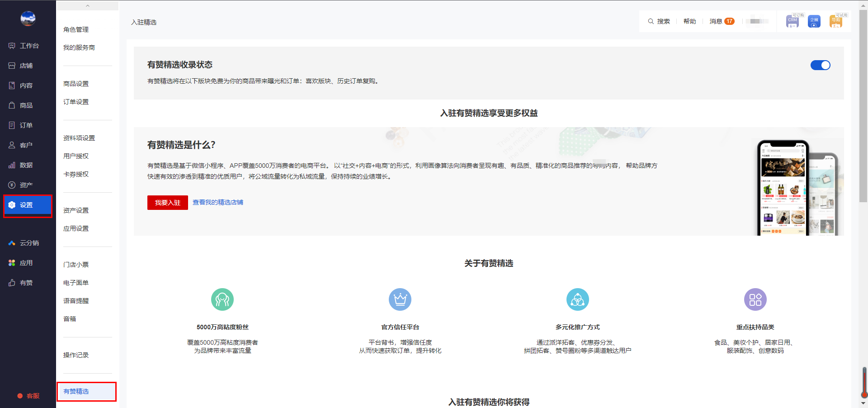Open the CRM app icon
The image size is (868, 408).
click(x=792, y=21)
